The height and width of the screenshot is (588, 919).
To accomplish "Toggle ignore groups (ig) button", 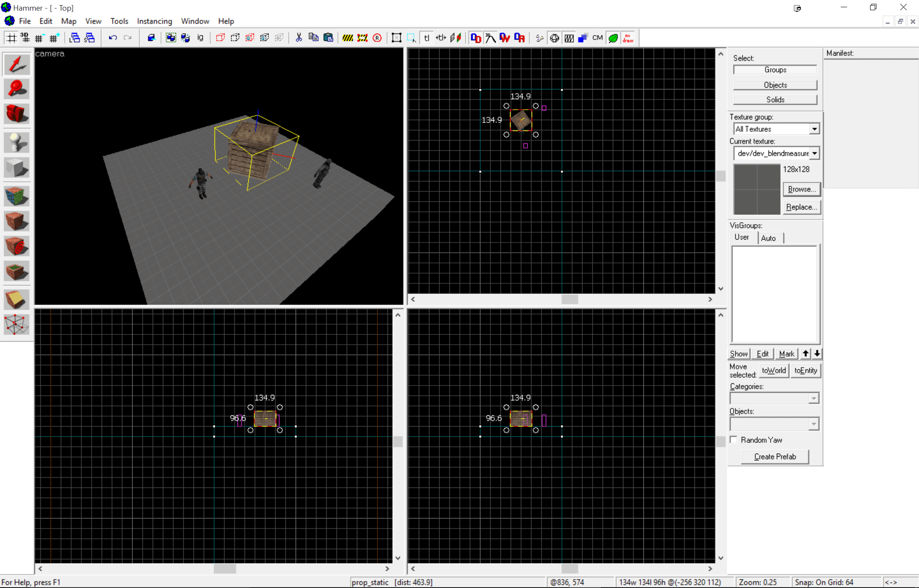I will click(x=200, y=38).
